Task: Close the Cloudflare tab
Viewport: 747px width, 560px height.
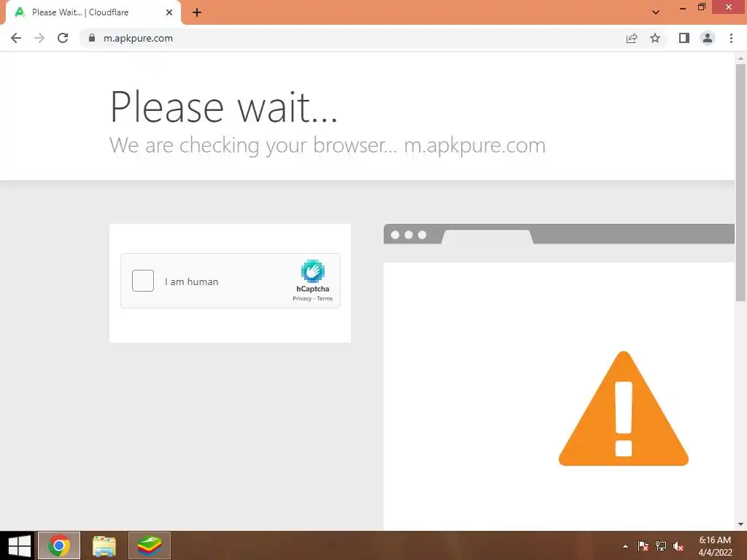Action: click(x=169, y=12)
